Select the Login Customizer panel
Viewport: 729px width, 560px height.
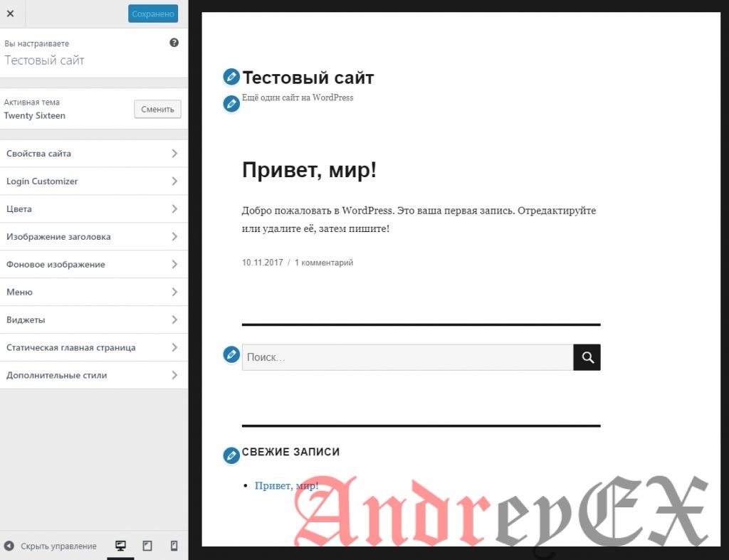coord(93,181)
